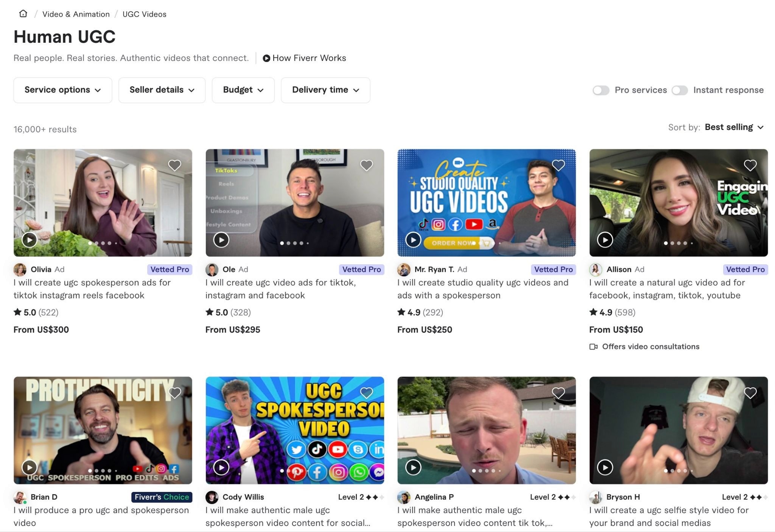Watch How Fiverr Works video
This screenshot has width=775, height=532.
(x=304, y=58)
